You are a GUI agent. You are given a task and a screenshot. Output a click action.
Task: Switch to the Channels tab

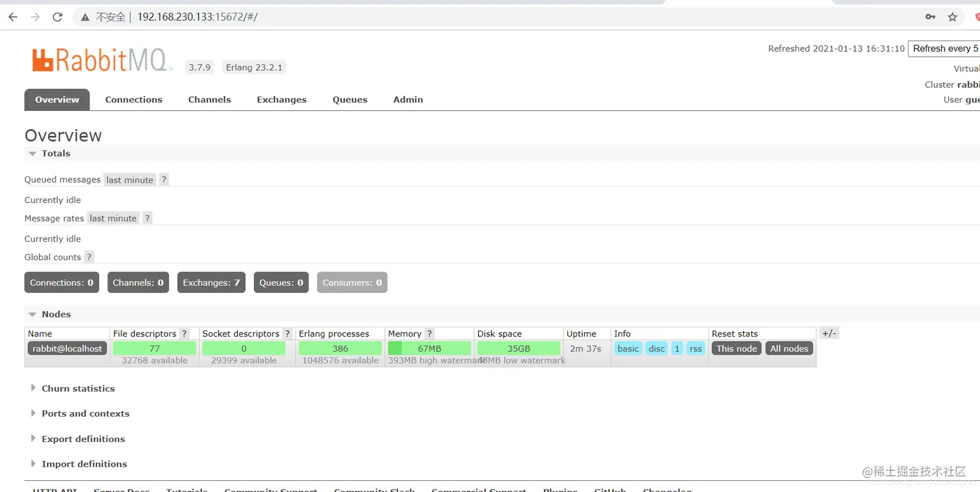tap(209, 100)
